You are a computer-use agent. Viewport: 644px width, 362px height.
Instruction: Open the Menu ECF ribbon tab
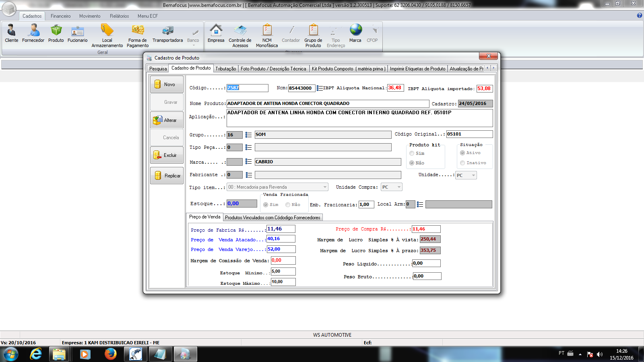click(x=148, y=16)
